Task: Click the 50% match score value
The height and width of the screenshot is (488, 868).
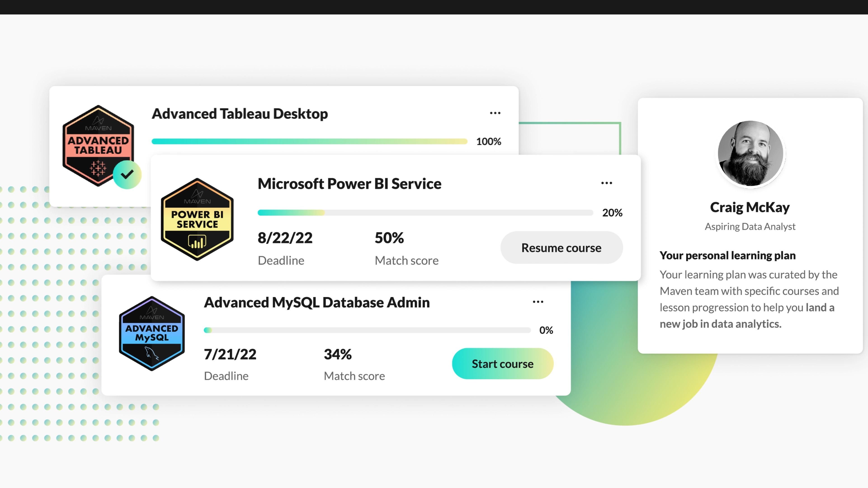Action: [x=389, y=238]
